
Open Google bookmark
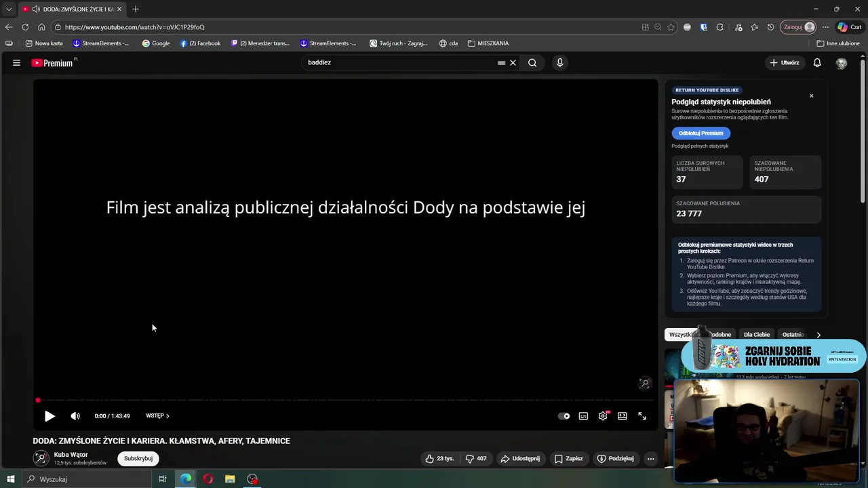[156, 43]
